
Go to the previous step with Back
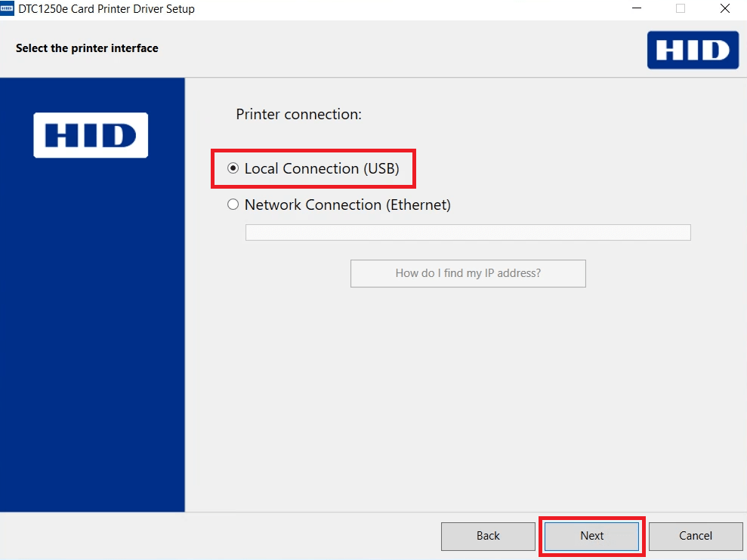pos(488,536)
